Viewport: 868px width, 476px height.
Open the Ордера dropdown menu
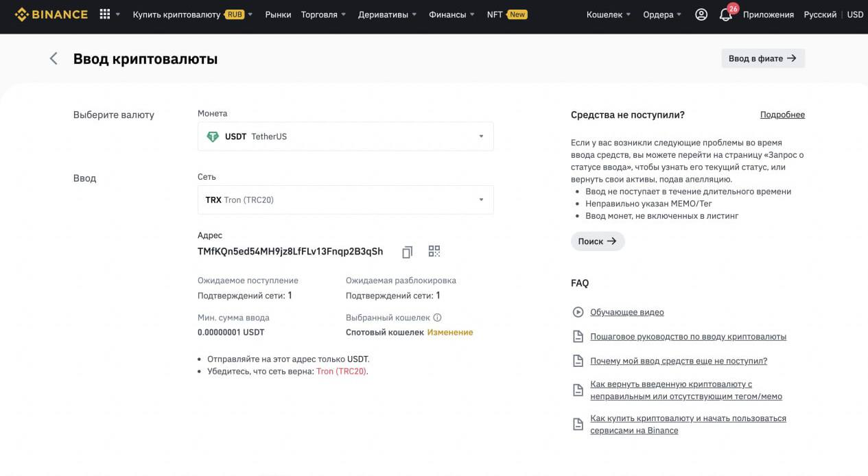663,14
